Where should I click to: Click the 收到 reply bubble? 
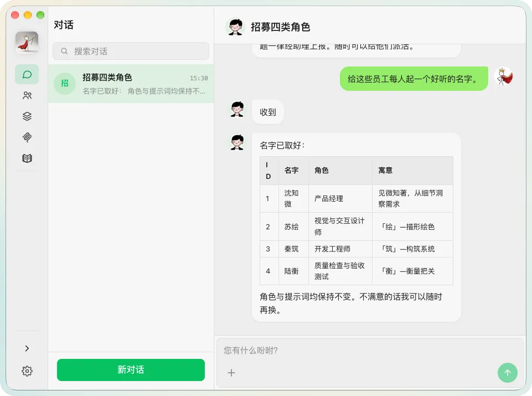(x=268, y=112)
